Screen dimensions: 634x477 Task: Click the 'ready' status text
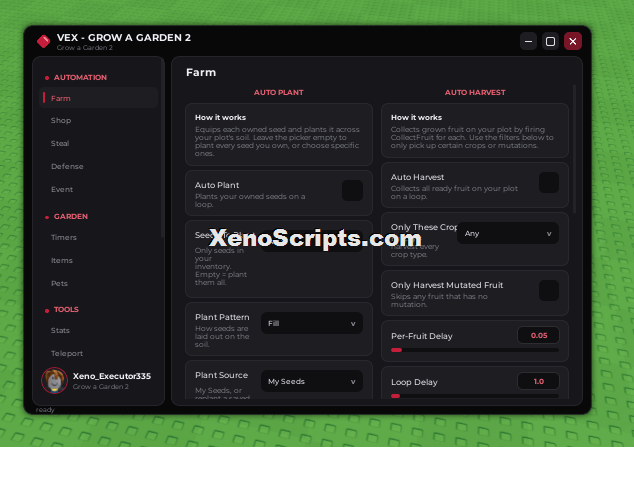45,409
